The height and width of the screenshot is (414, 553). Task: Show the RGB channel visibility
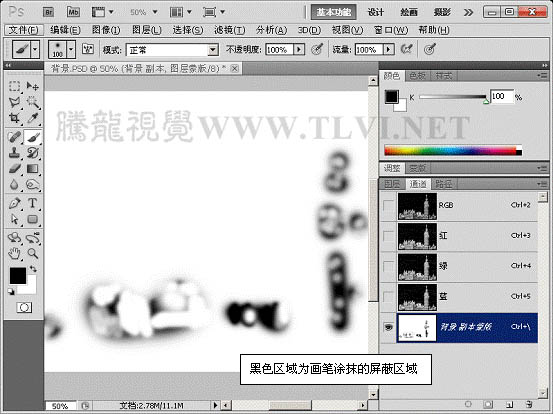pyautogui.click(x=388, y=206)
